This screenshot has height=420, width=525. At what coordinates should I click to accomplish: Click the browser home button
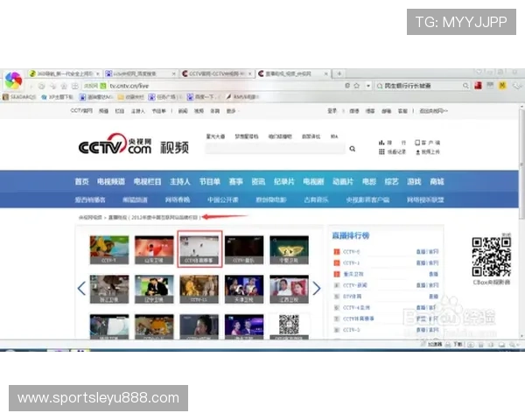pyautogui.click(x=64, y=86)
